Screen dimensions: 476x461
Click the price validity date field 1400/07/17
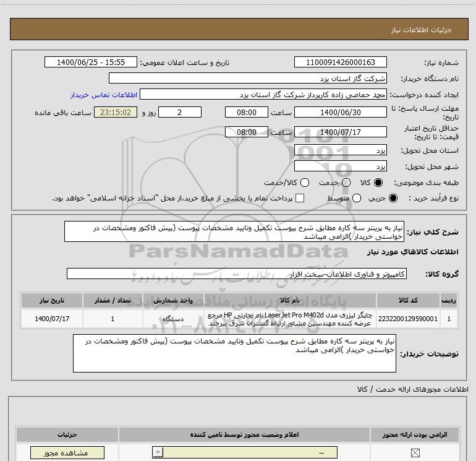coord(340,132)
